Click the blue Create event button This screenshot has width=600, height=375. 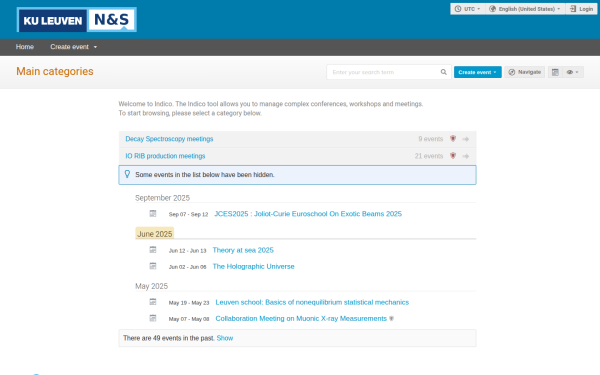tap(478, 72)
